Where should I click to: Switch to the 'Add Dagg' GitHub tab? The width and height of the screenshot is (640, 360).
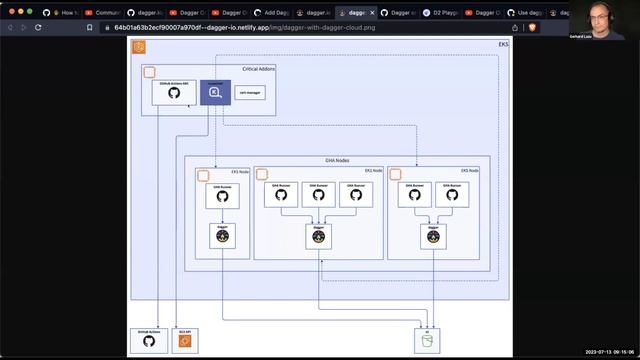(272, 13)
